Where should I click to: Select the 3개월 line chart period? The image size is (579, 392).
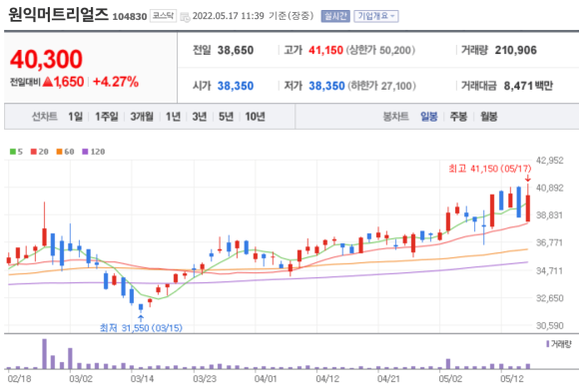tap(142, 117)
